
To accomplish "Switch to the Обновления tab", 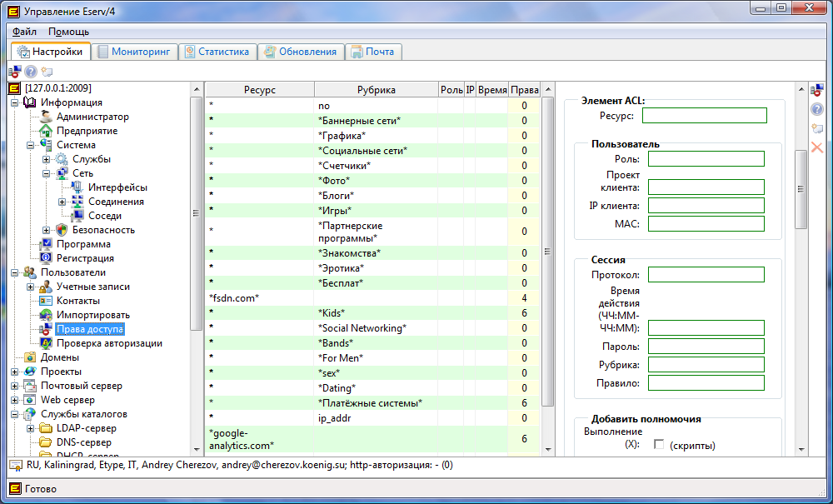I will [x=301, y=52].
